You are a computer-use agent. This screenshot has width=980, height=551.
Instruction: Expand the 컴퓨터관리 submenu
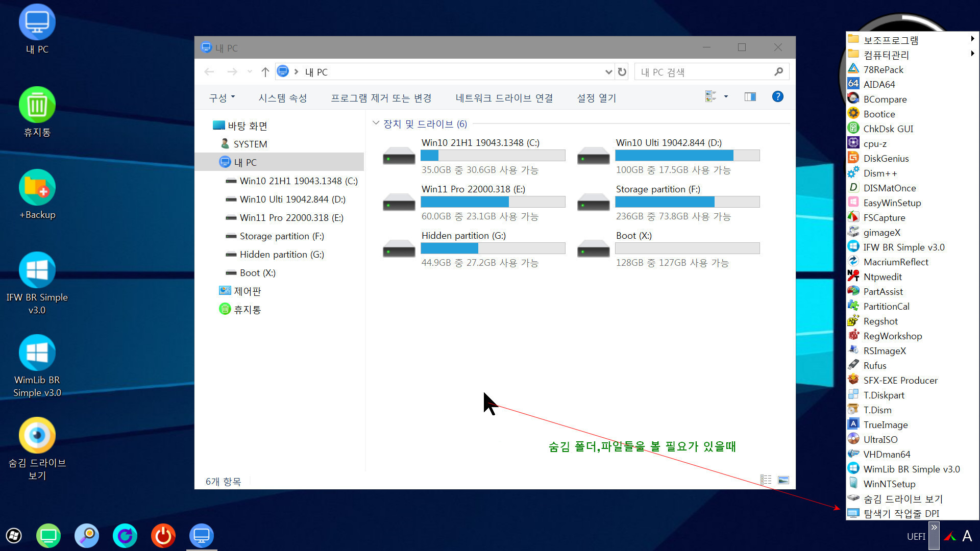[x=912, y=55]
